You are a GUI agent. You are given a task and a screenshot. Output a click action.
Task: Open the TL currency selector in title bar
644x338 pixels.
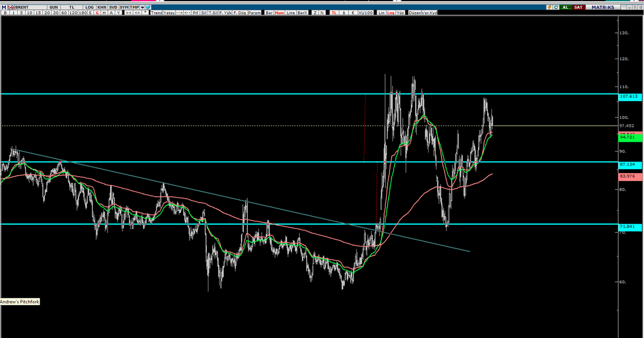pos(72,8)
